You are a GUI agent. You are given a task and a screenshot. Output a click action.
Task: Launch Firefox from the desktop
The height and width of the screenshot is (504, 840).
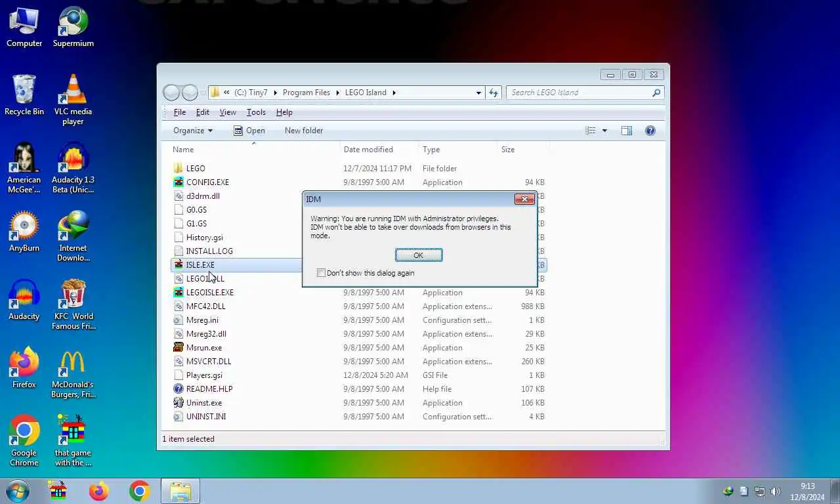pos(24,368)
